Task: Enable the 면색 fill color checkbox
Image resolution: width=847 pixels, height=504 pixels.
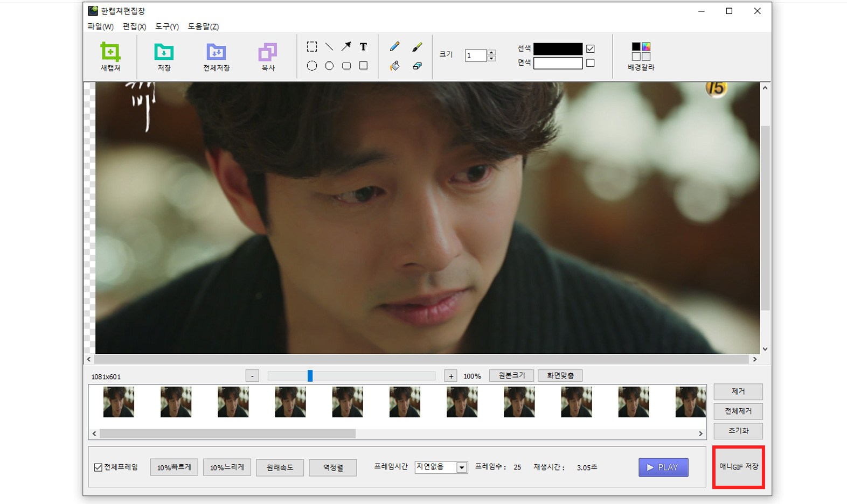Action: coord(591,63)
